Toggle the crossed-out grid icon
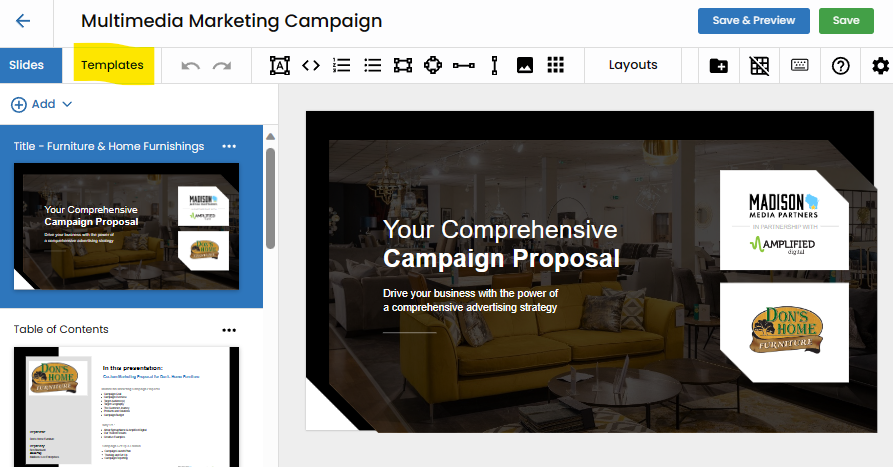 [760, 66]
